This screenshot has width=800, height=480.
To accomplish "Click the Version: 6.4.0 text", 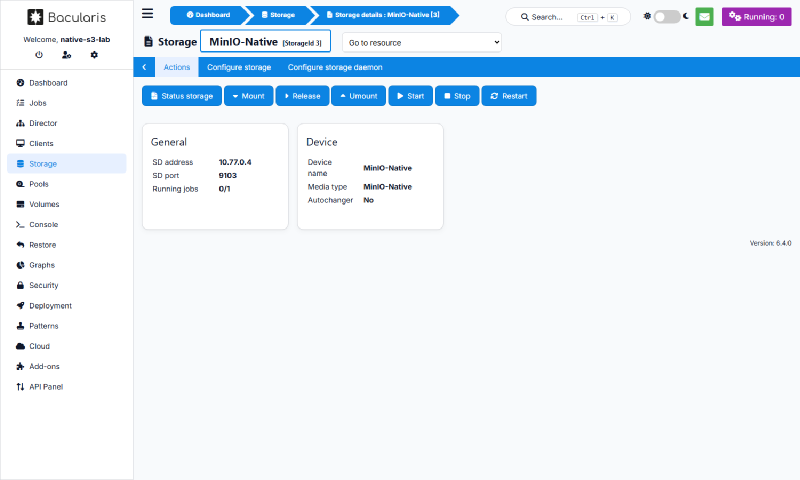I will pos(770,243).
